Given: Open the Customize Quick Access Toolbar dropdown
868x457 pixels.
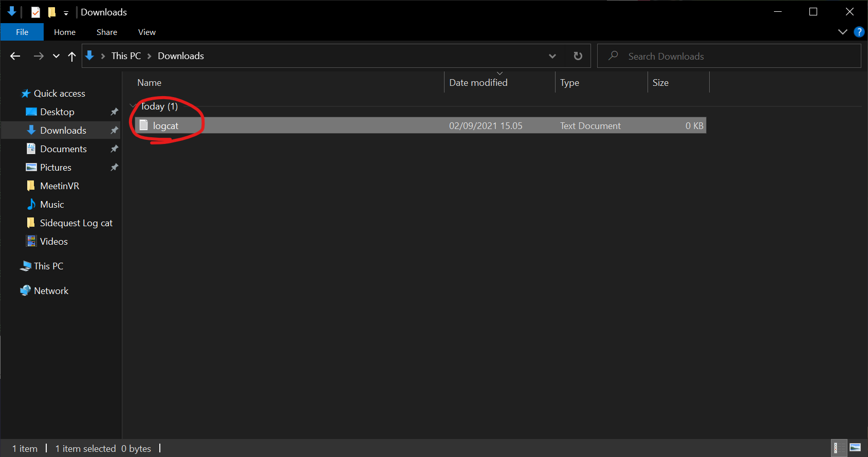Looking at the screenshot, I should click(66, 13).
